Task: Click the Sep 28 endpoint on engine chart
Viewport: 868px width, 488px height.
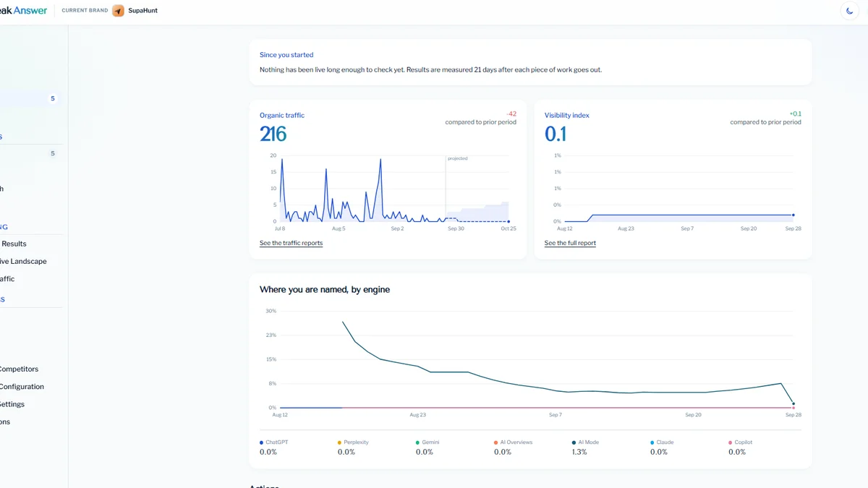Action: pos(793,403)
